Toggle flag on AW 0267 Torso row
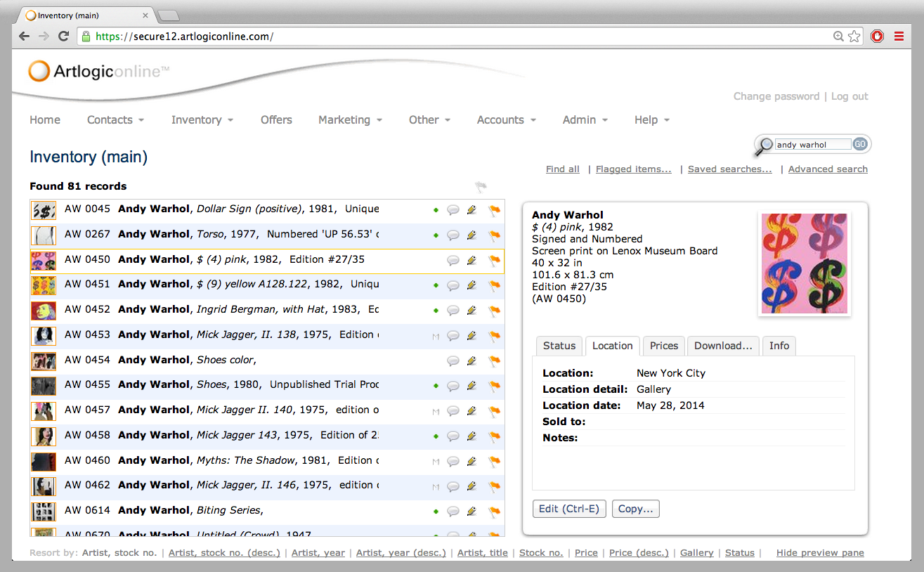 pyautogui.click(x=494, y=235)
